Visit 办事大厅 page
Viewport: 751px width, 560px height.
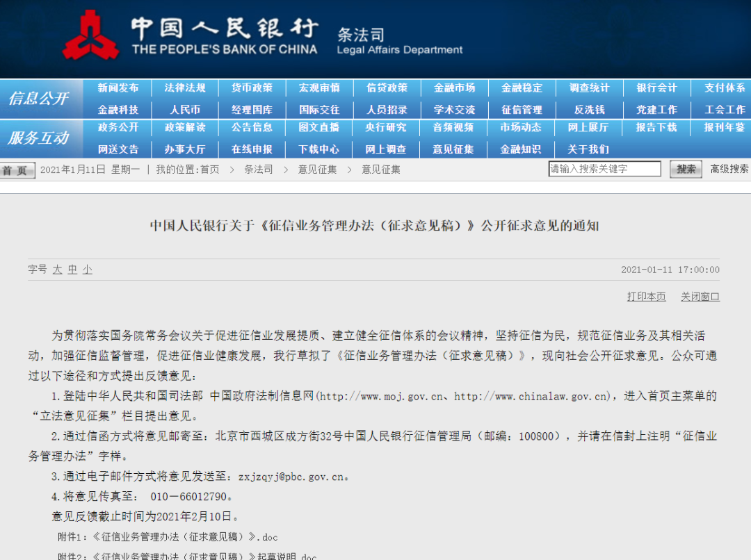tap(185, 149)
